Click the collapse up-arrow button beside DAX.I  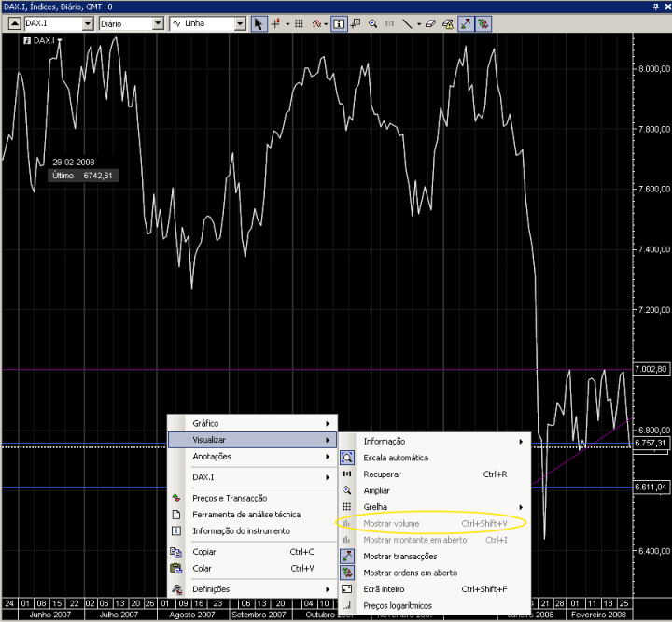[14, 23]
